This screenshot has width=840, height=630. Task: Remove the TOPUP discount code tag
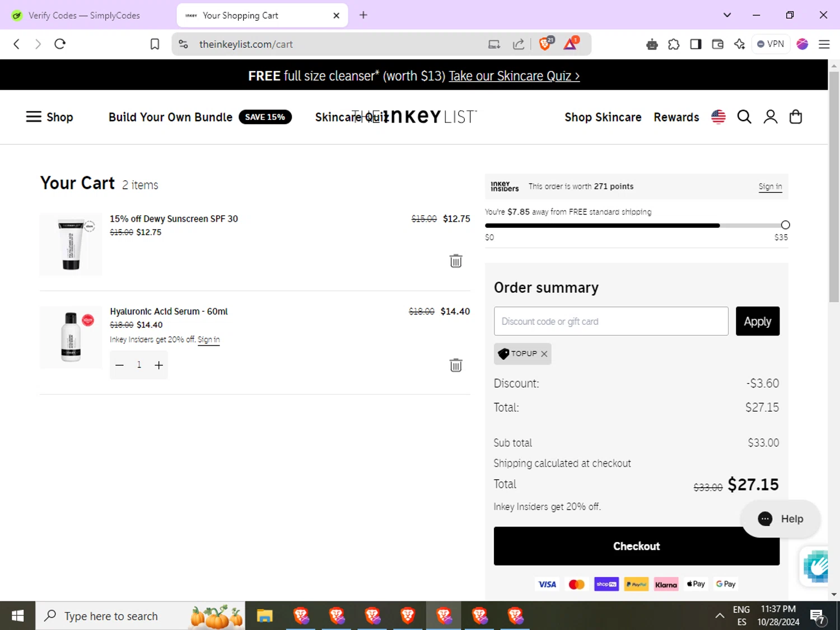click(x=544, y=354)
